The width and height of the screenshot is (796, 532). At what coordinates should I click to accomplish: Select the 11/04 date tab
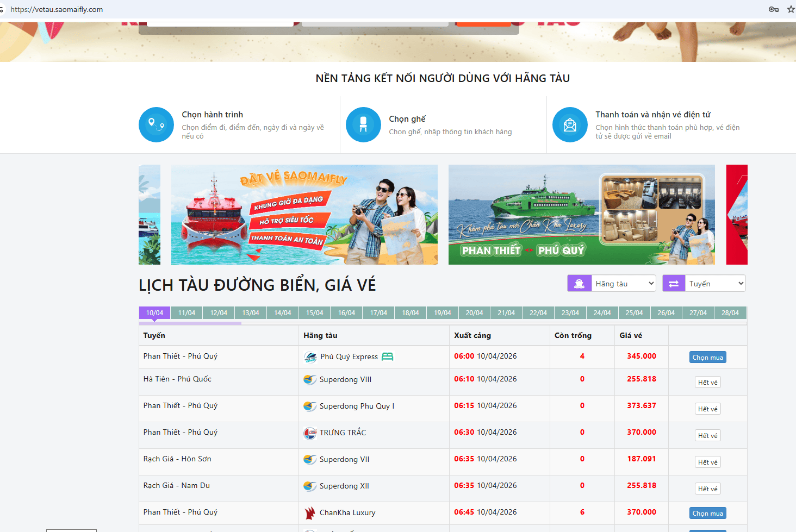point(186,313)
